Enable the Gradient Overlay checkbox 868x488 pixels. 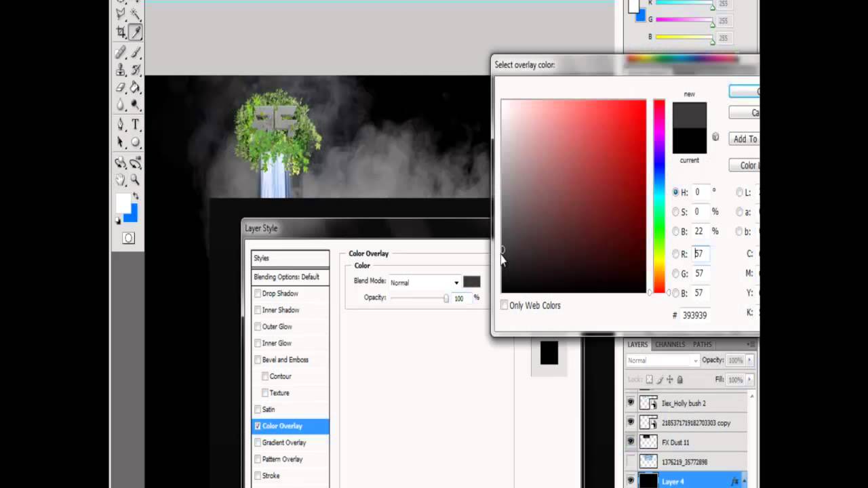[258, 443]
